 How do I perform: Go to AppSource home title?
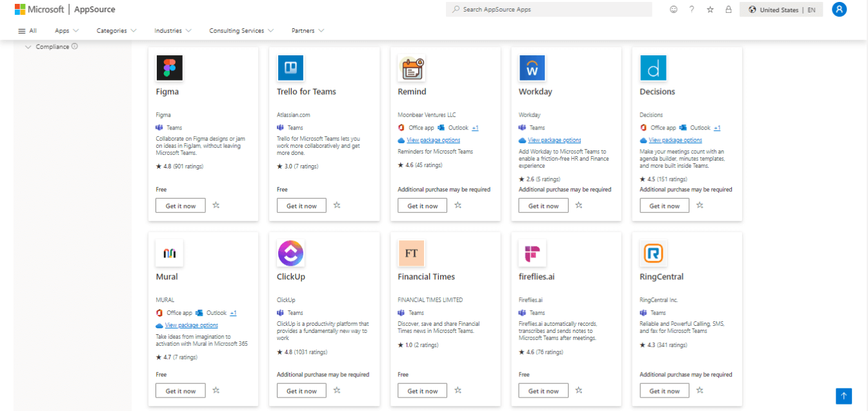pyautogui.click(x=94, y=10)
